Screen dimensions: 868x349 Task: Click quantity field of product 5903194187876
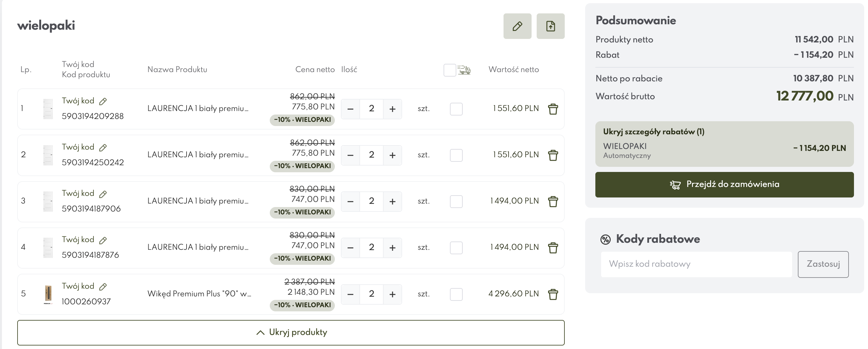371,248
